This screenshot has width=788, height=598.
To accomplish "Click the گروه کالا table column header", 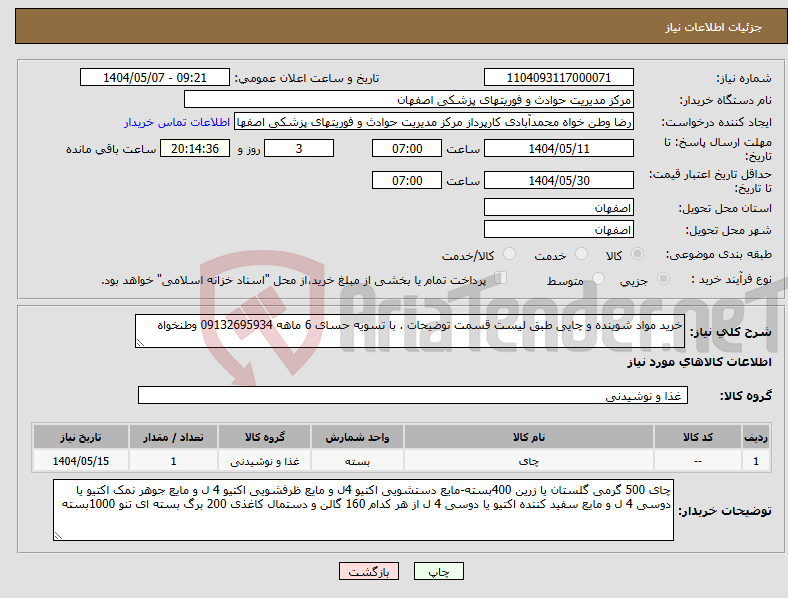I will tap(264, 437).
